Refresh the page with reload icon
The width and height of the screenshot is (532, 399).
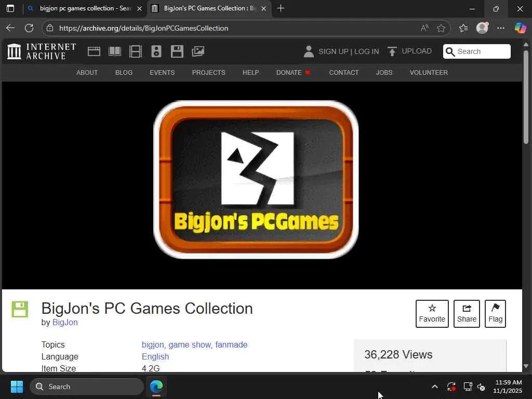29,28
